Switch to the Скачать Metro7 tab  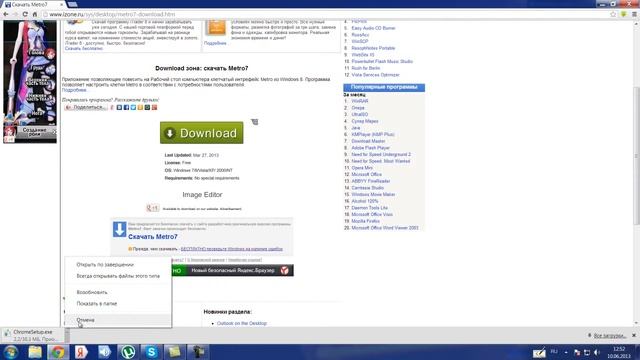pos(33,4)
